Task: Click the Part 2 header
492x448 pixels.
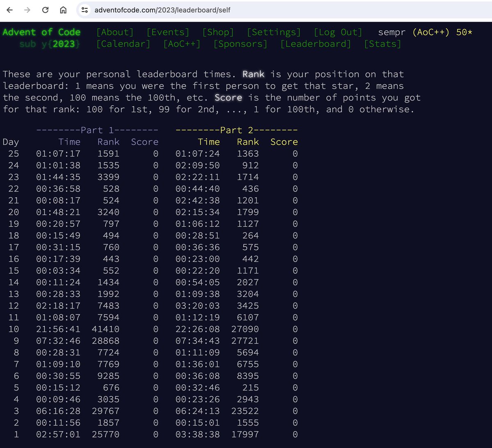Action: pos(237,130)
